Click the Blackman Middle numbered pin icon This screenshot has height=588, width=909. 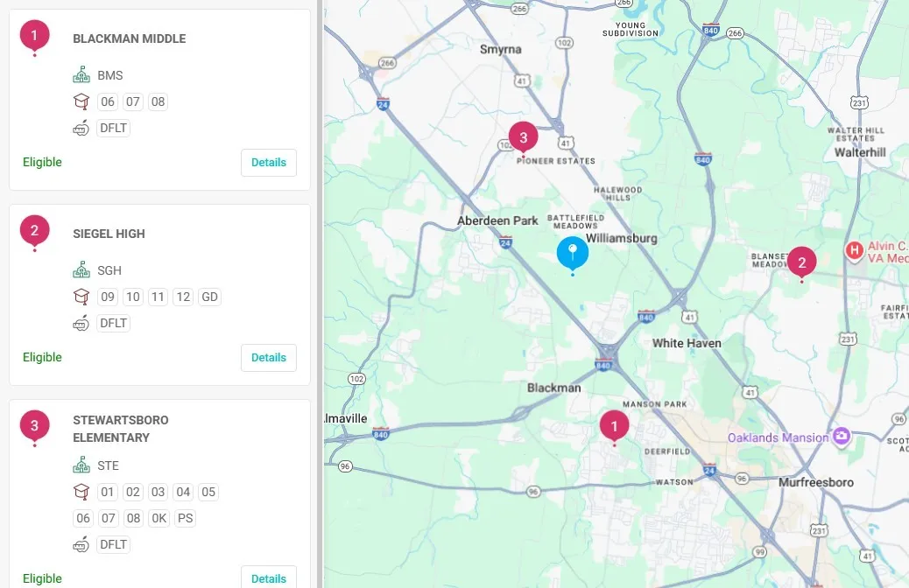[34, 36]
